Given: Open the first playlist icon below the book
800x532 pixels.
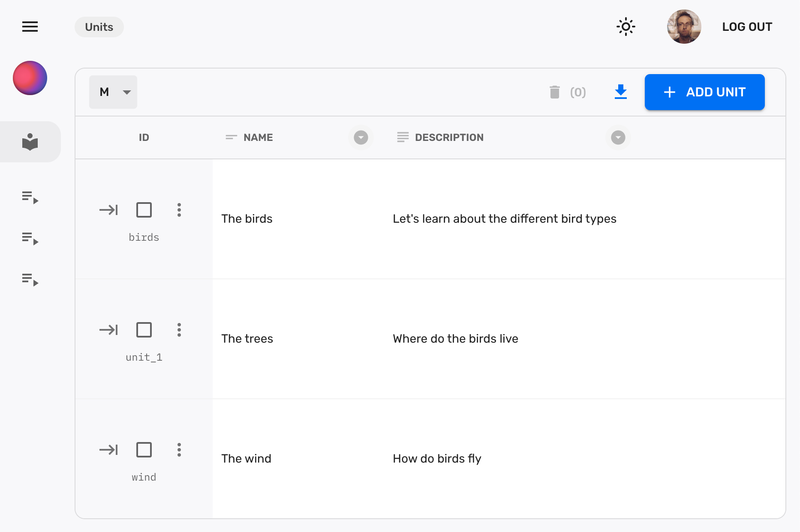Looking at the screenshot, I should [x=30, y=197].
